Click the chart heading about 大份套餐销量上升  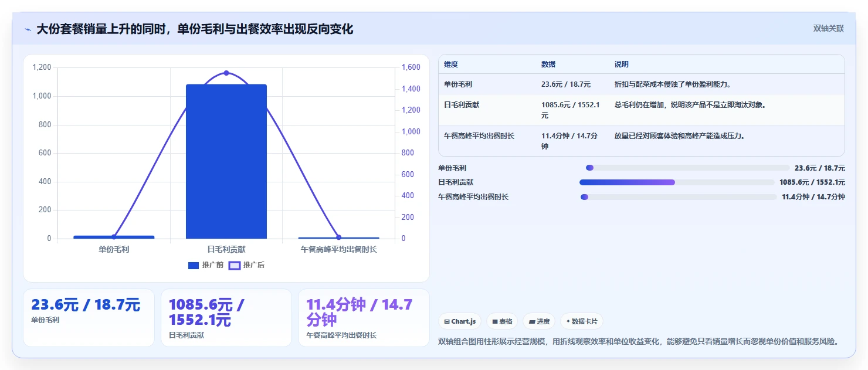(x=195, y=29)
